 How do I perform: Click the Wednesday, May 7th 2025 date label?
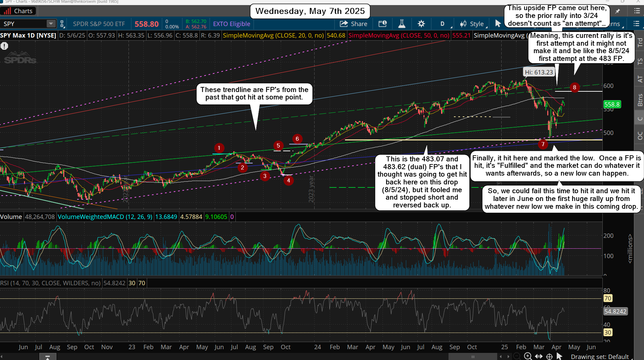310,11
